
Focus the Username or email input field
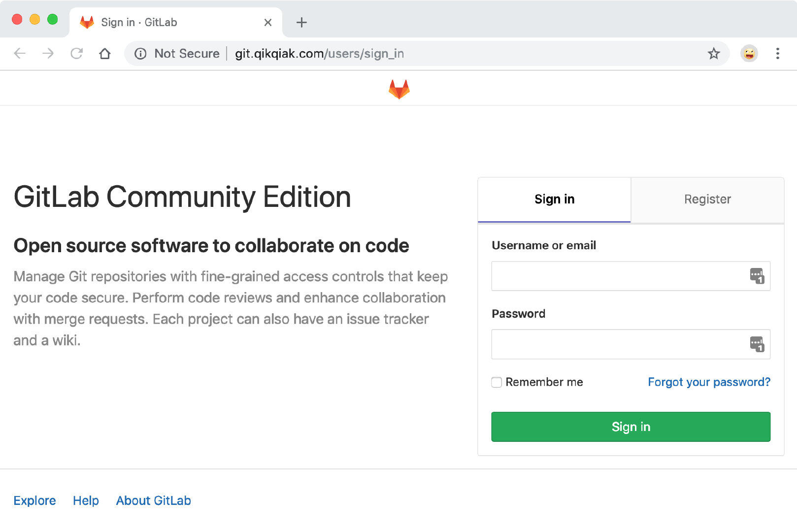tap(631, 276)
